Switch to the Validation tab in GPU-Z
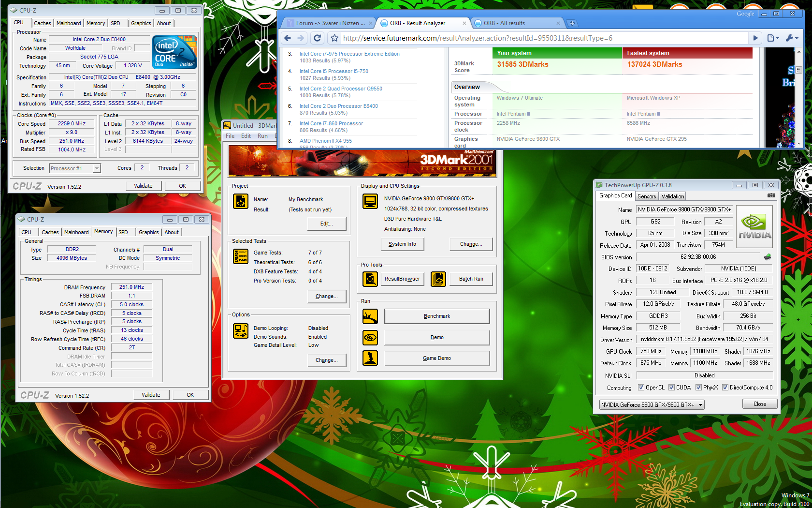 click(673, 196)
